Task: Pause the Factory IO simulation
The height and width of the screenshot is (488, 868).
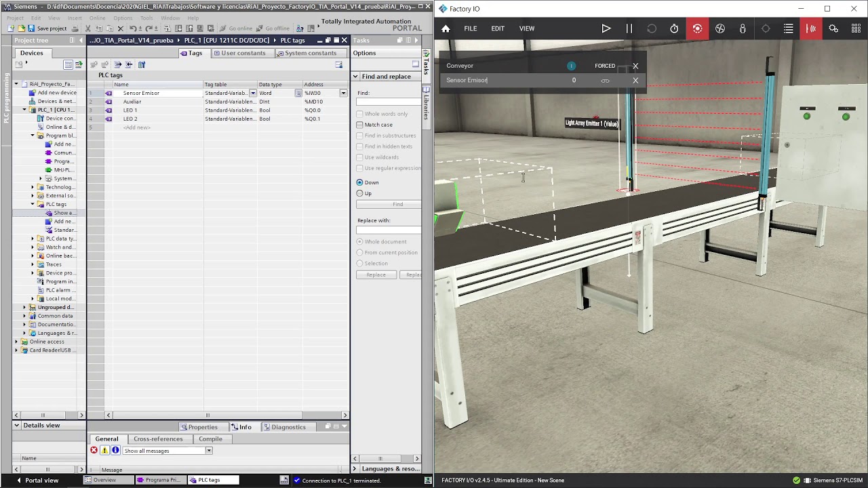Action: tap(629, 28)
